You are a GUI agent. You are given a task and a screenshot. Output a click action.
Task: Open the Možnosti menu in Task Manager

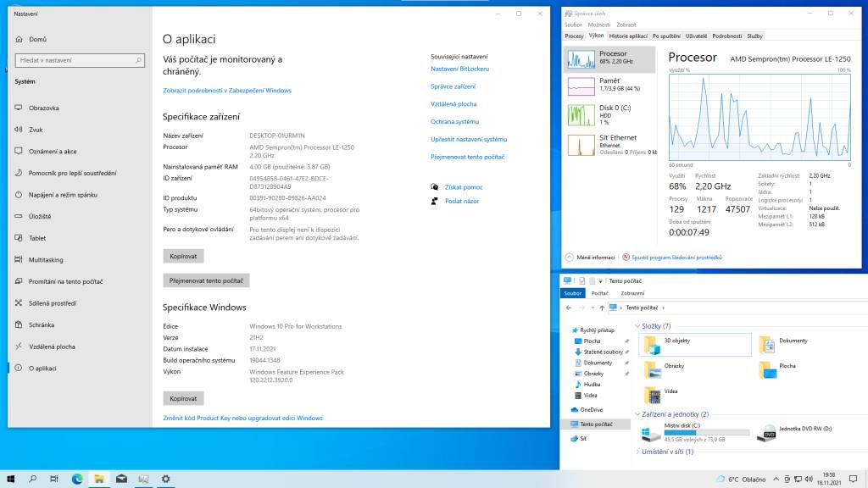point(598,25)
